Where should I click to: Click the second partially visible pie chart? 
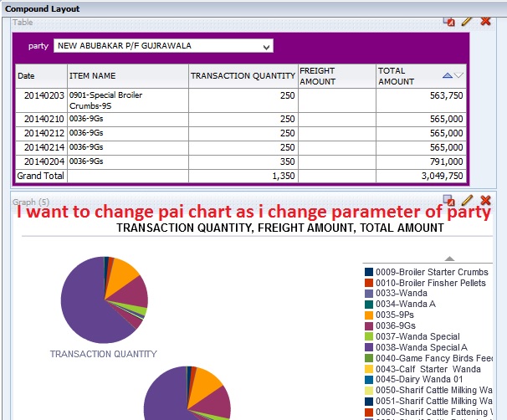click(187, 393)
